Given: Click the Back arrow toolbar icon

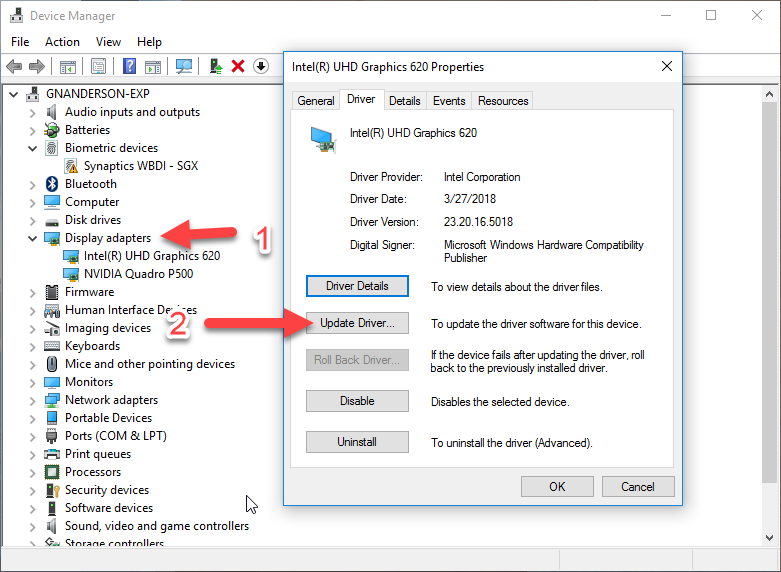Looking at the screenshot, I should [14, 66].
